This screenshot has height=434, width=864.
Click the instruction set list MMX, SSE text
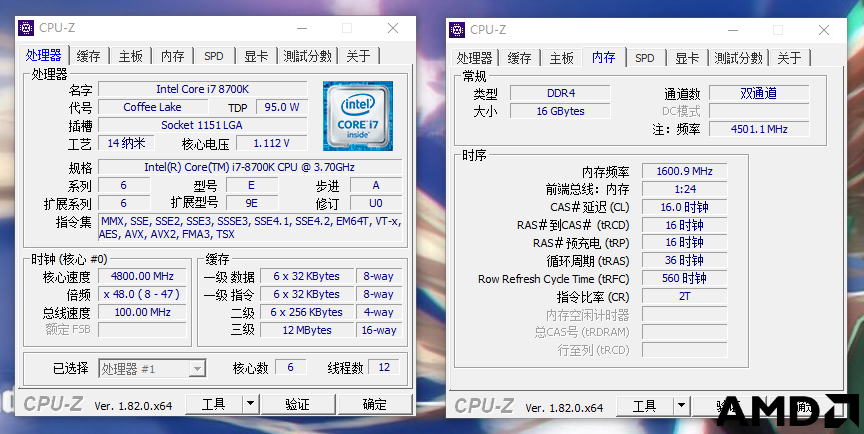coord(251,227)
